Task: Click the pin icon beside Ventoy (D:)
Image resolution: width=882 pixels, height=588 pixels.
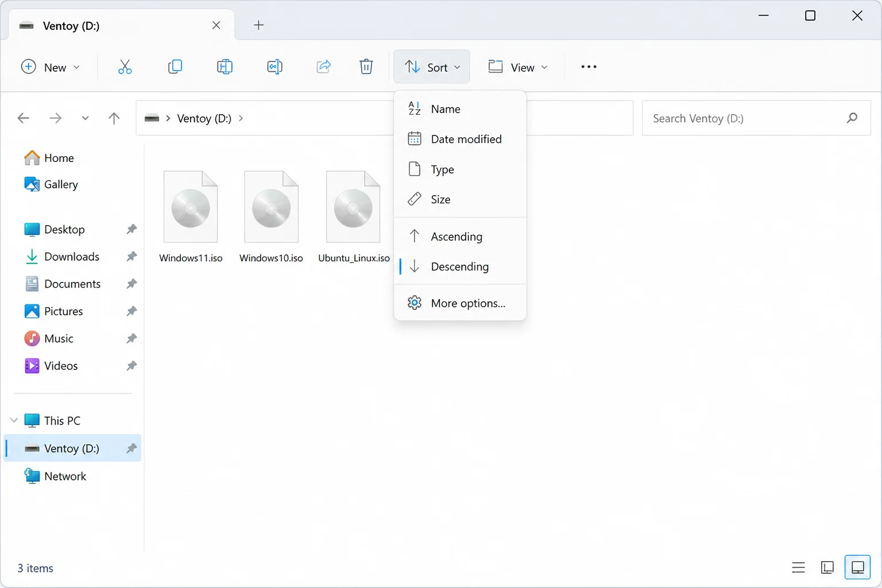Action: coord(131,448)
